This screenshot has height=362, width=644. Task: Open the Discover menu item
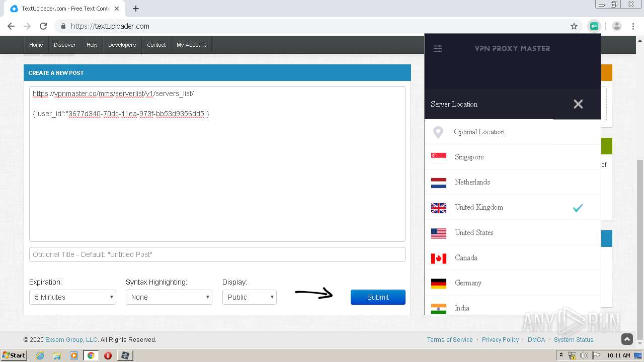click(x=64, y=45)
